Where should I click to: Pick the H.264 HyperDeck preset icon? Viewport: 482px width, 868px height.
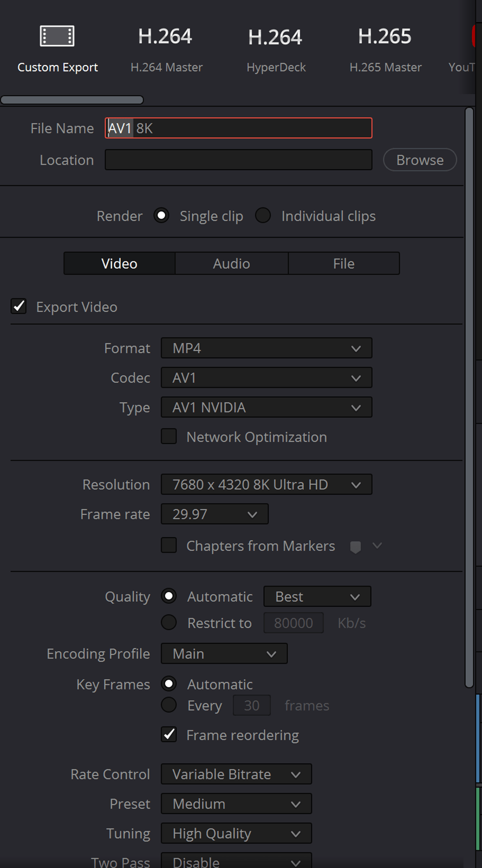[275, 37]
